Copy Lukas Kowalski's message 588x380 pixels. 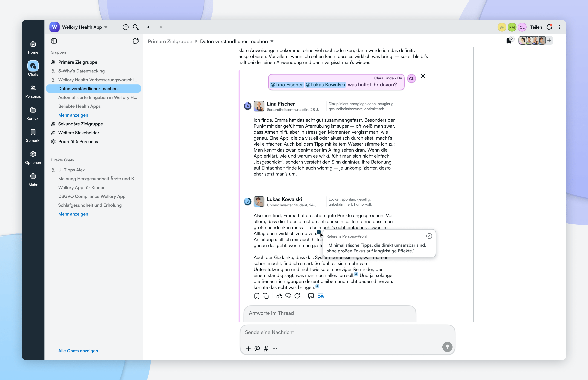(x=265, y=296)
